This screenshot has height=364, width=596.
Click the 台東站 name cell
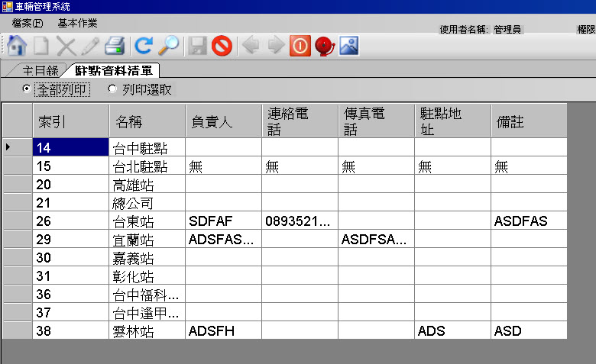click(147, 221)
